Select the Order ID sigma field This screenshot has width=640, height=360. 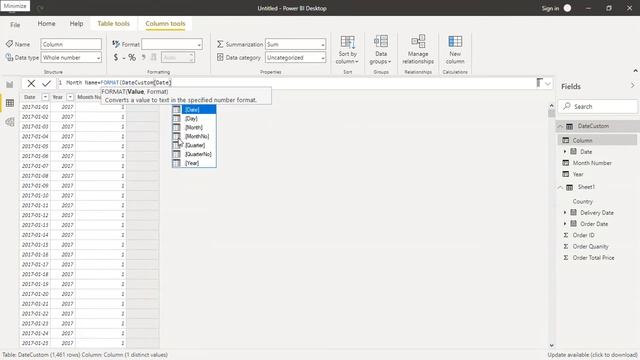[x=566, y=235]
